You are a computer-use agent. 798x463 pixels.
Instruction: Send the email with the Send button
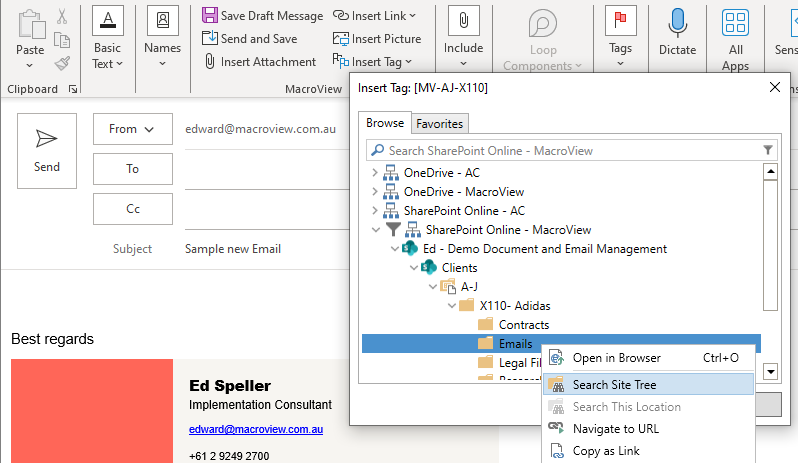(x=47, y=151)
